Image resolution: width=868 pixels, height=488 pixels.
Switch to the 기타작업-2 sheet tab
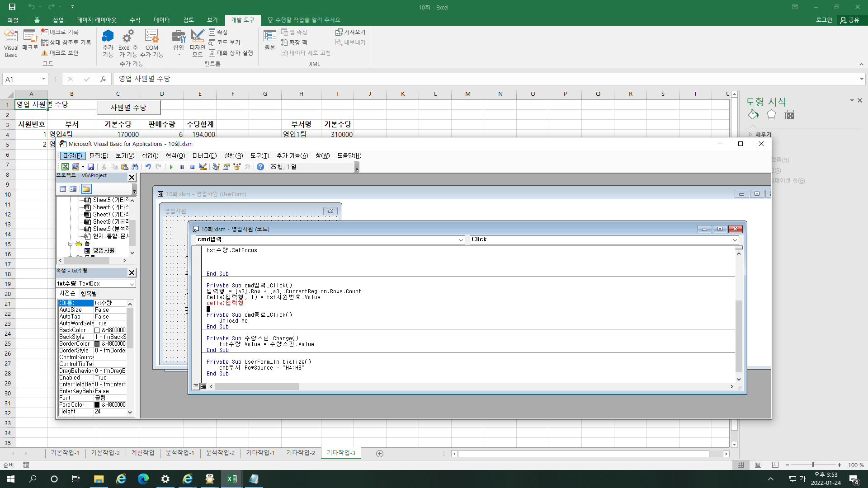[300, 453]
